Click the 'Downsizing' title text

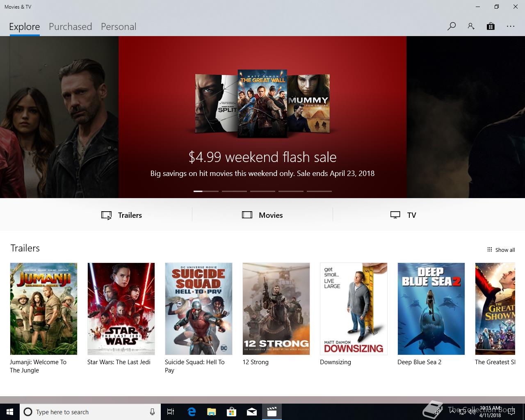pyautogui.click(x=336, y=362)
